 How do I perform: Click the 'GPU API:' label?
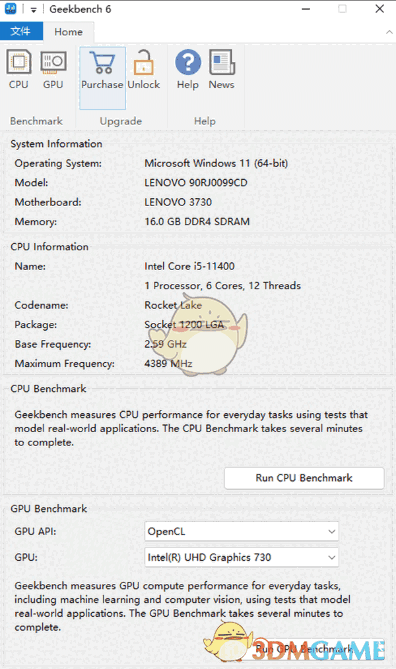coord(35,532)
